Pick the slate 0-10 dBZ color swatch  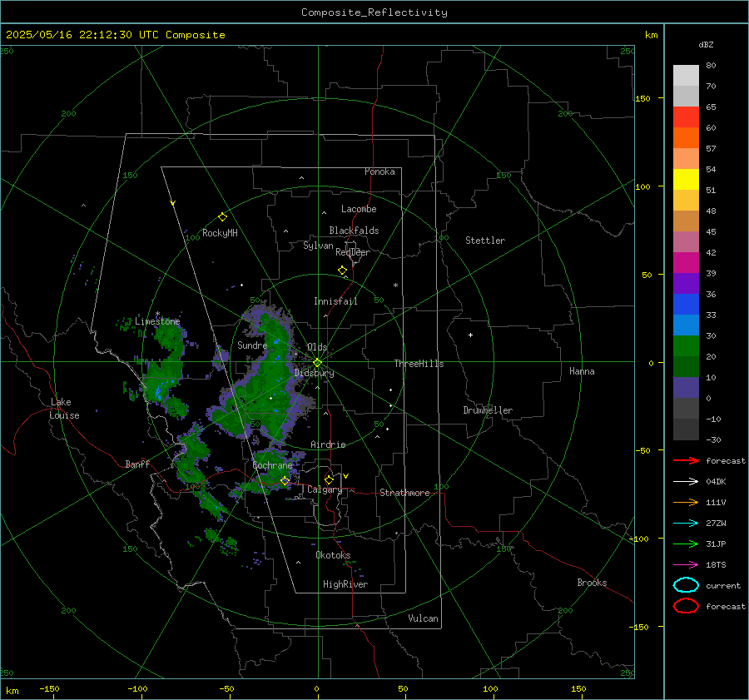point(686,388)
